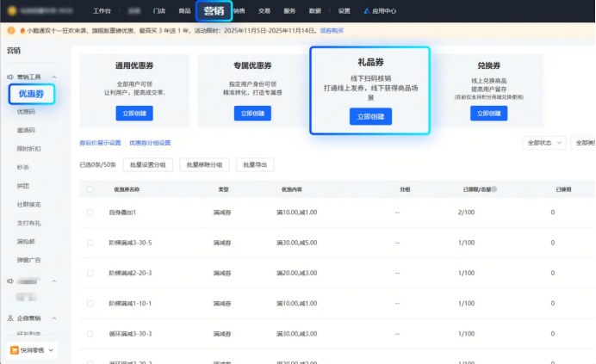Click the 应用中心 logo icon
The width and height of the screenshot is (596, 364).
click(366, 11)
